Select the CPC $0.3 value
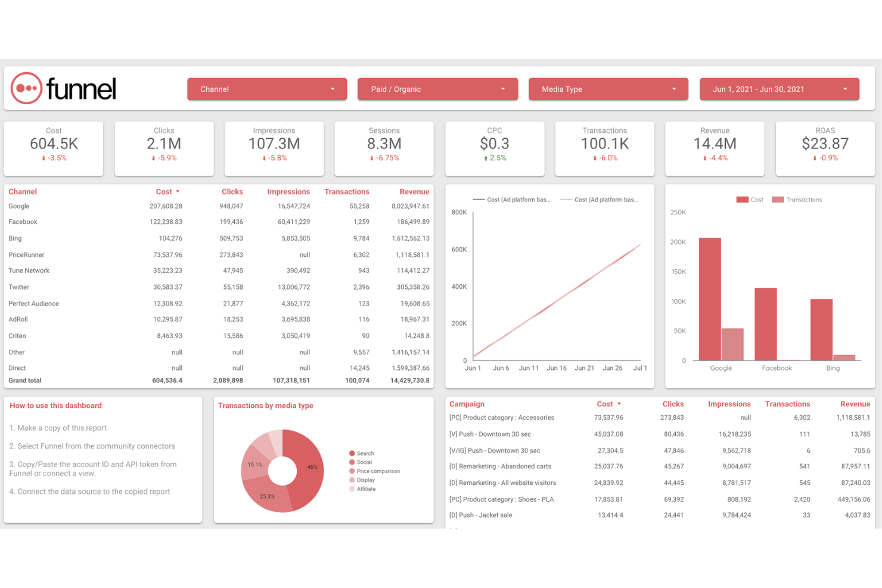This screenshot has width=882, height=588. 495,144
